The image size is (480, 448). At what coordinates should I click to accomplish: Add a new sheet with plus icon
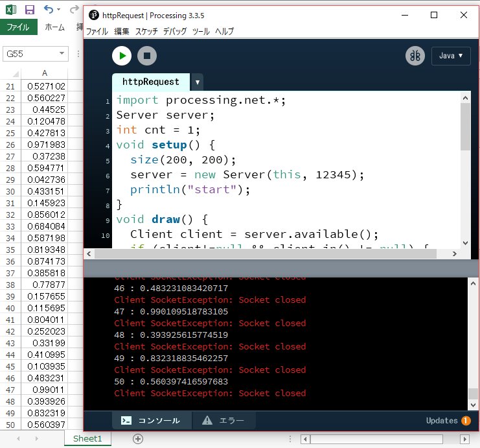point(137,439)
